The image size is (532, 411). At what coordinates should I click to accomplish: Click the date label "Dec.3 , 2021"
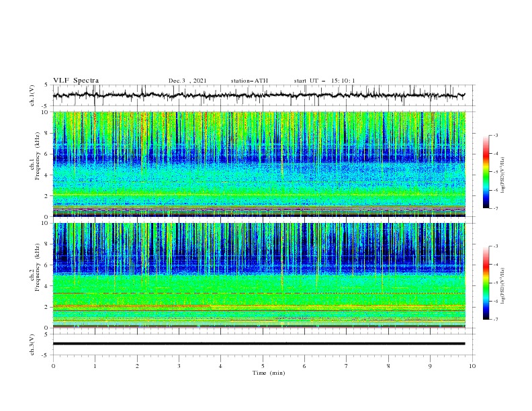click(187, 81)
